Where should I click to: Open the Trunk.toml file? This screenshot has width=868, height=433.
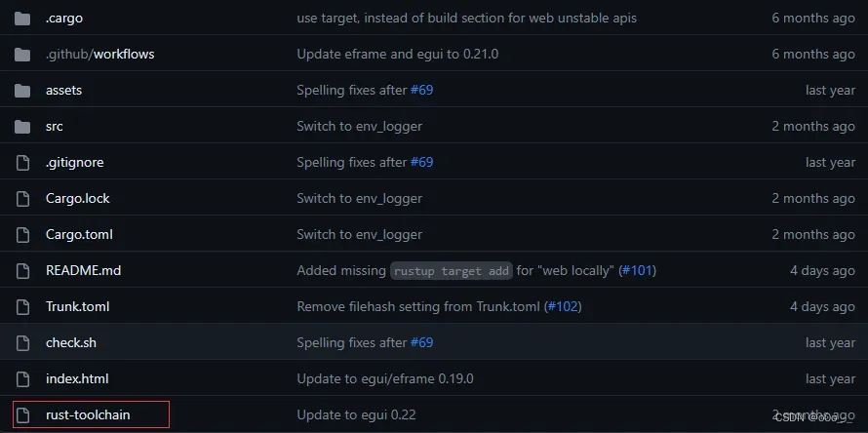click(77, 307)
